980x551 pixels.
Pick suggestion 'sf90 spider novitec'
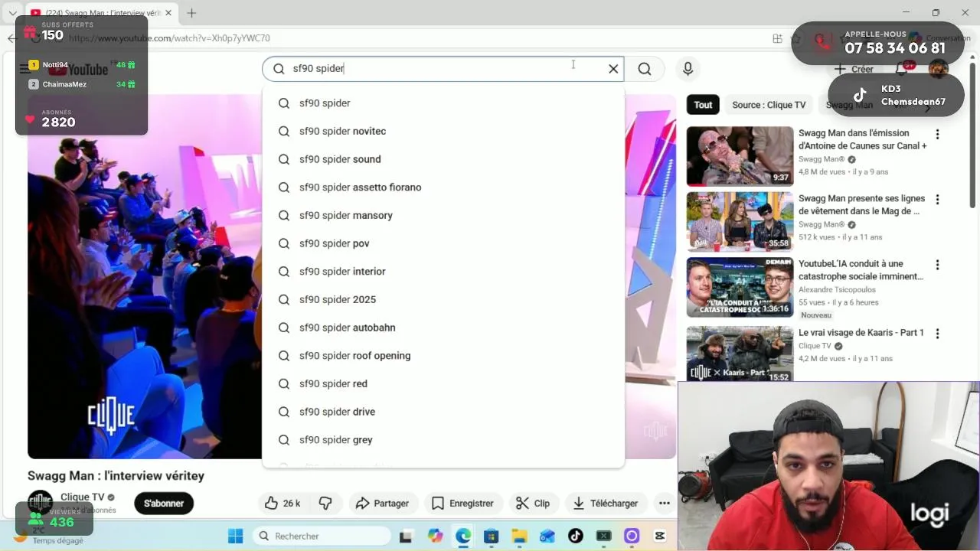click(443, 131)
